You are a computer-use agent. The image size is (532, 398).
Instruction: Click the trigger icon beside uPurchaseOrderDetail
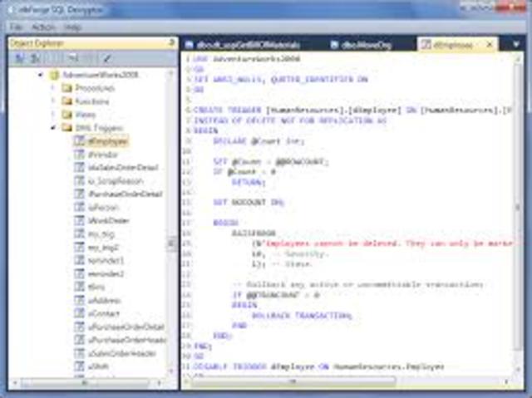[79, 327]
